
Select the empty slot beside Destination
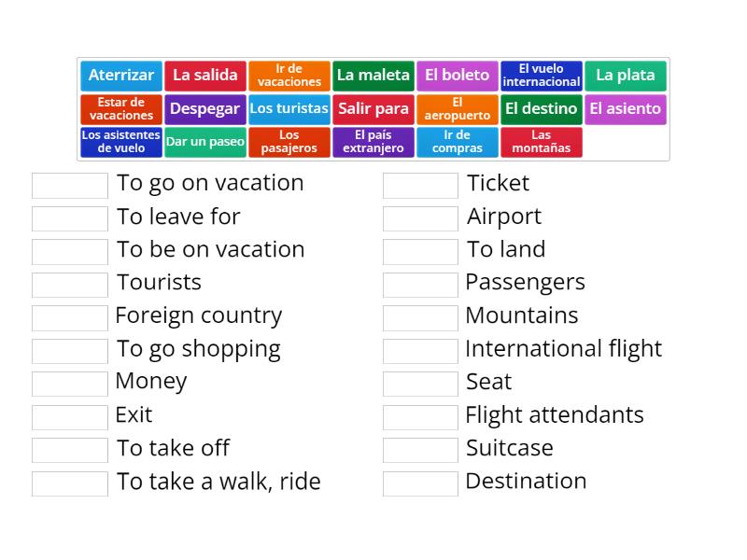419,483
